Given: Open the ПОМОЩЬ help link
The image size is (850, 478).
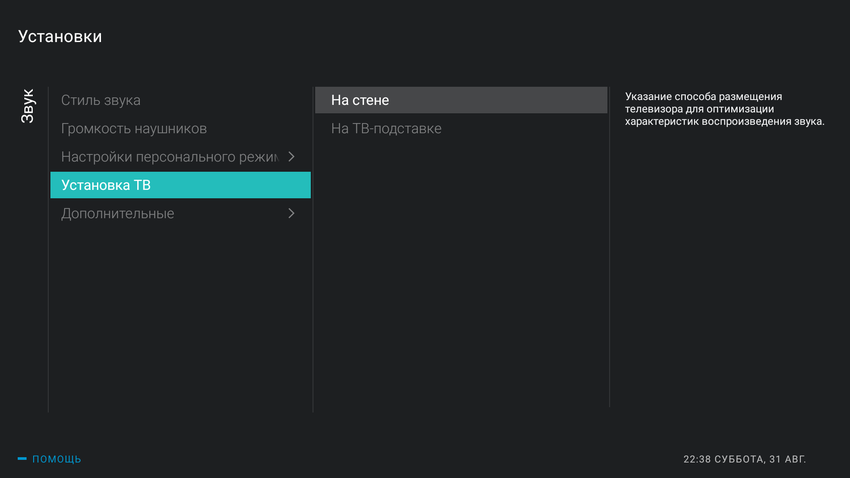Looking at the screenshot, I should coord(57,459).
